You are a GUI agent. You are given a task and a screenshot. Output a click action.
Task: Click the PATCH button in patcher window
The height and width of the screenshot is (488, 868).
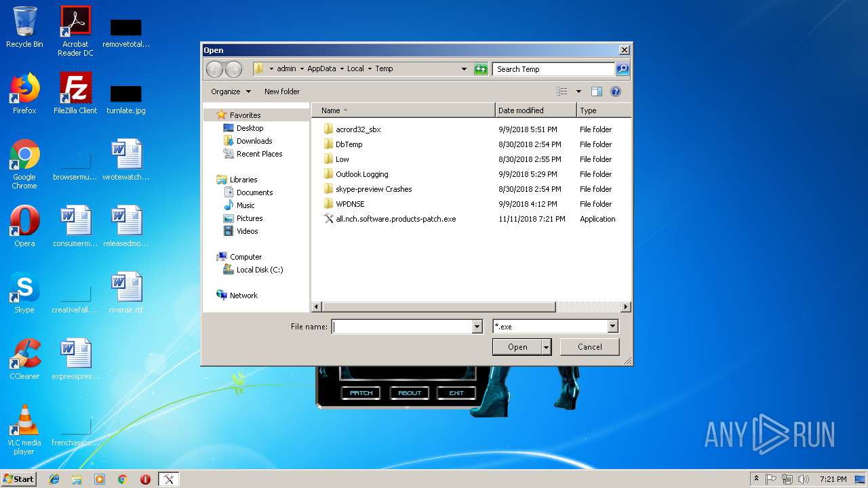[x=361, y=393]
